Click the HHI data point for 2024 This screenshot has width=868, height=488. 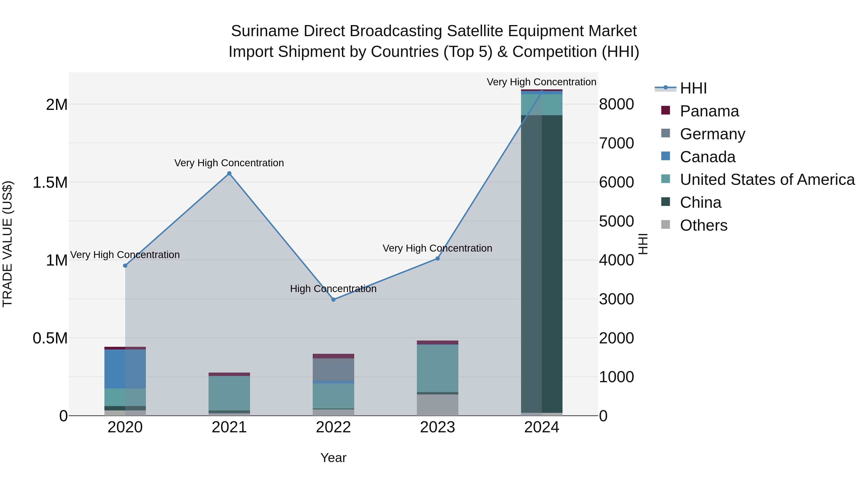[542, 92]
